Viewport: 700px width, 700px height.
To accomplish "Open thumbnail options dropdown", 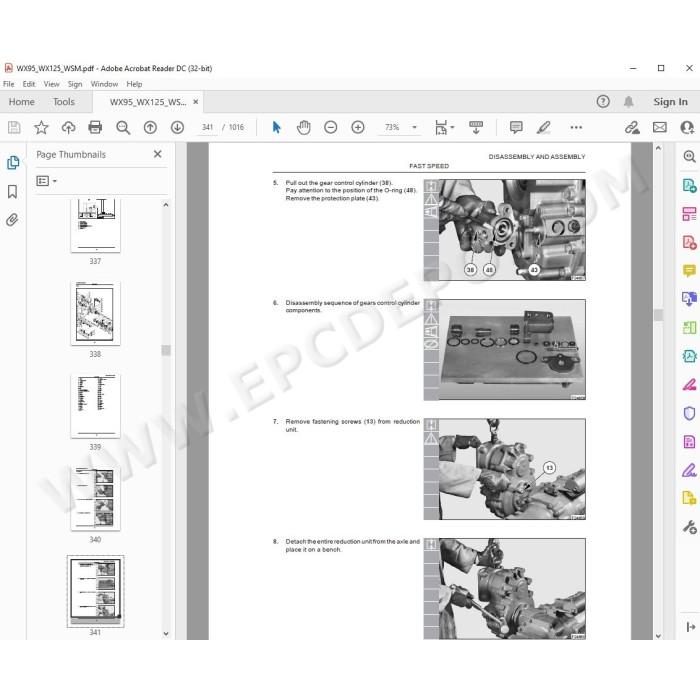I will click(46, 181).
